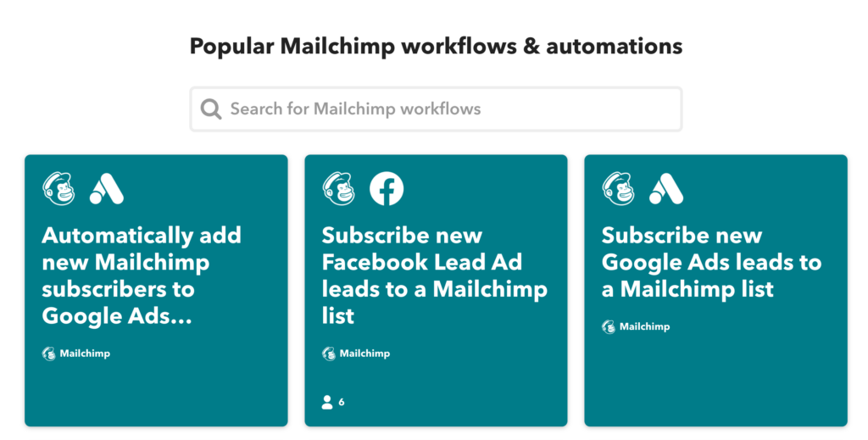Click Mailchimp logo on Subscribe Google Ads leads card
This screenshot has width=868, height=440.
point(618,189)
